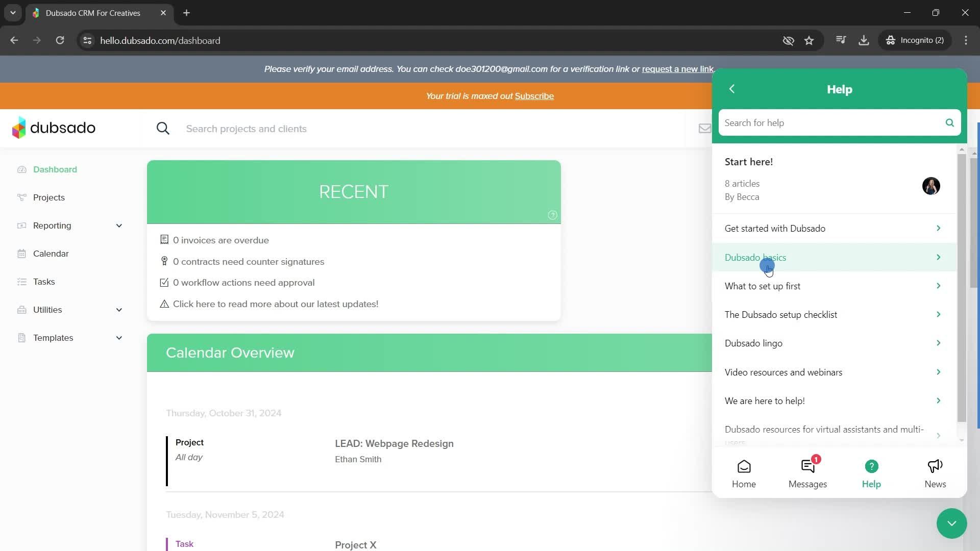Open Projects in the sidebar
Image resolution: width=980 pixels, height=551 pixels.
(x=49, y=197)
